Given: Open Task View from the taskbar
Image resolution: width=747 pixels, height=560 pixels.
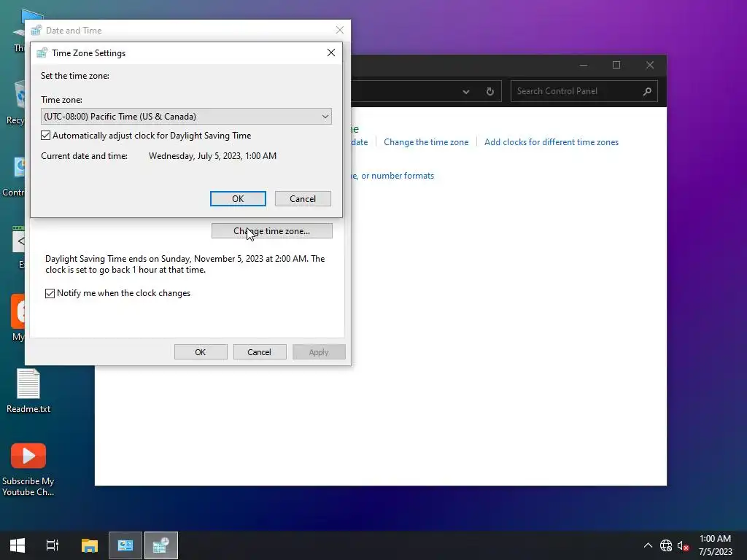Looking at the screenshot, I should pos(53,545).
